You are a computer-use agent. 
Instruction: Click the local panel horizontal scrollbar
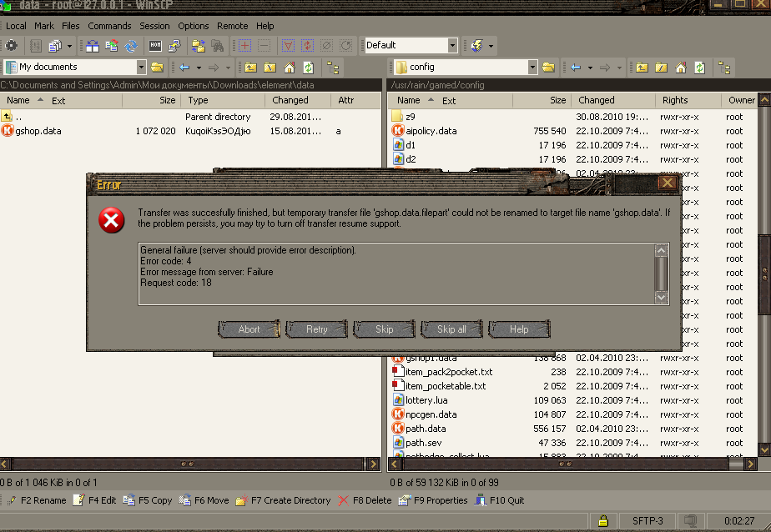(x=189, y=464)
